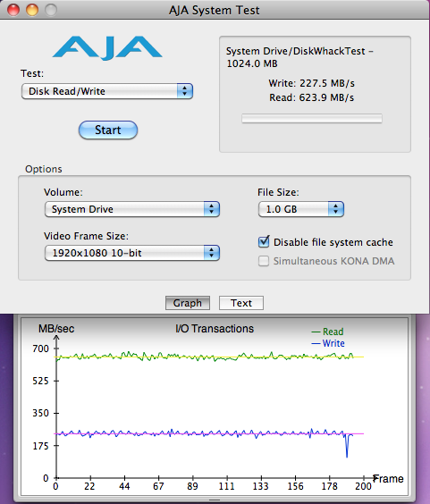Viewport: 430px width, 504px height.
Task: Open the System Drive volume dropdown
Action: tap(132, 209)
